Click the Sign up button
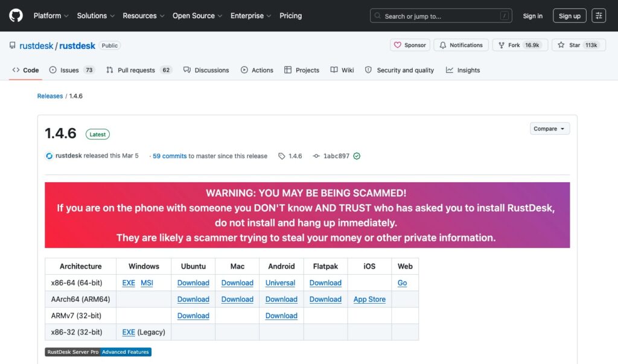This screenshot has height=364, width=618. tap(569, 16)
